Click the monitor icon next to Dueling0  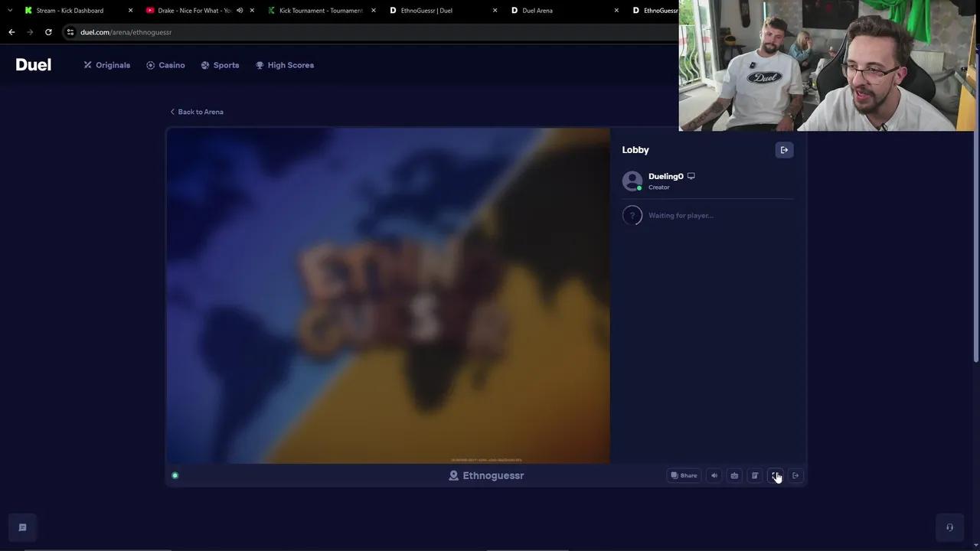click(691, 176)
